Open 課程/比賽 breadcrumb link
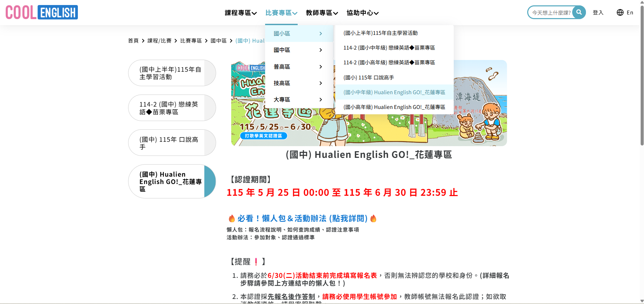644x304 pixels. point(159,41)
